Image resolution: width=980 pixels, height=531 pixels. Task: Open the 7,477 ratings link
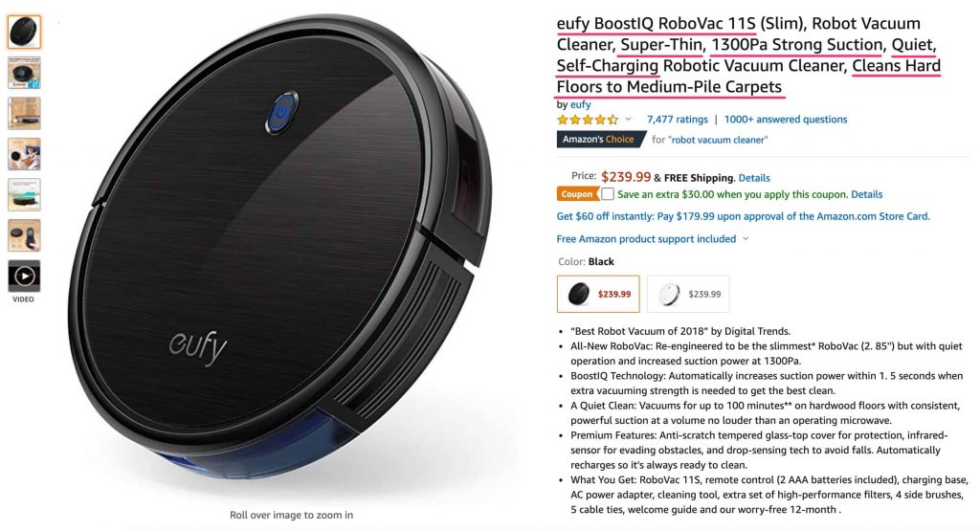[x=678, y=120]
